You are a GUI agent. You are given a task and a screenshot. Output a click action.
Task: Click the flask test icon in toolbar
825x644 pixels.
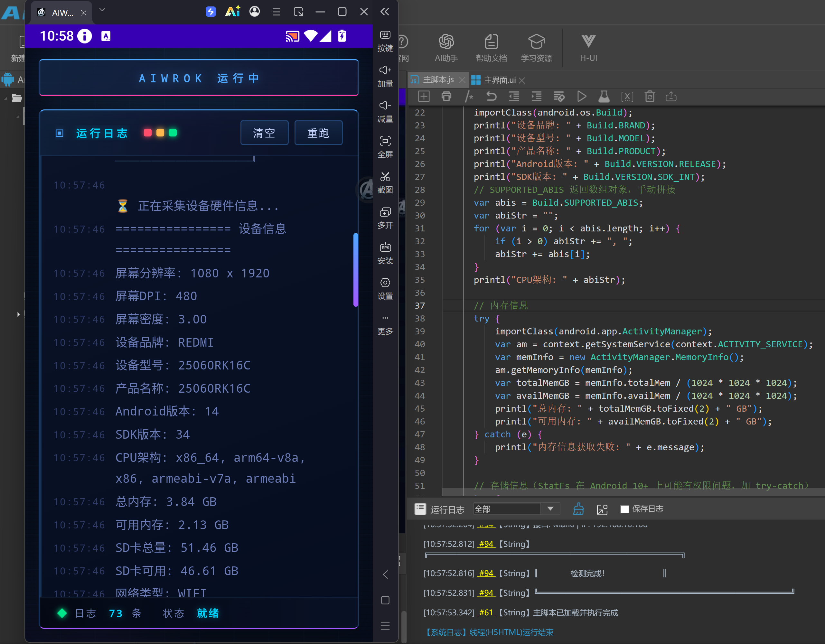(x=604, y=97)
